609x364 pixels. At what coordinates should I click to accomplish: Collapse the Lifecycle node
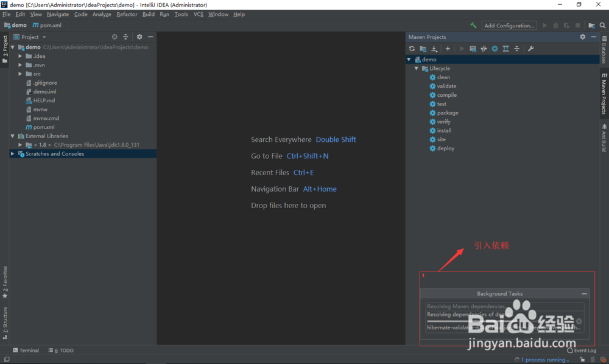[417, 68]
